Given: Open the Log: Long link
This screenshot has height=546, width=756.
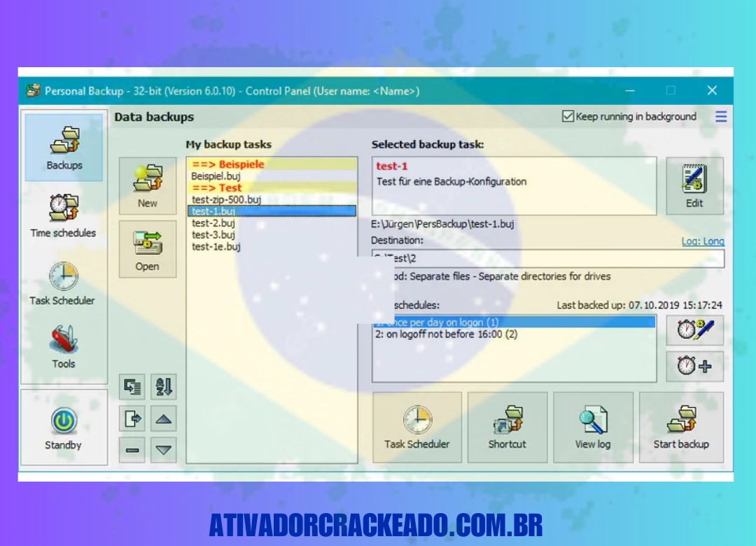Looking at the screenshot, I should point(703,241).
